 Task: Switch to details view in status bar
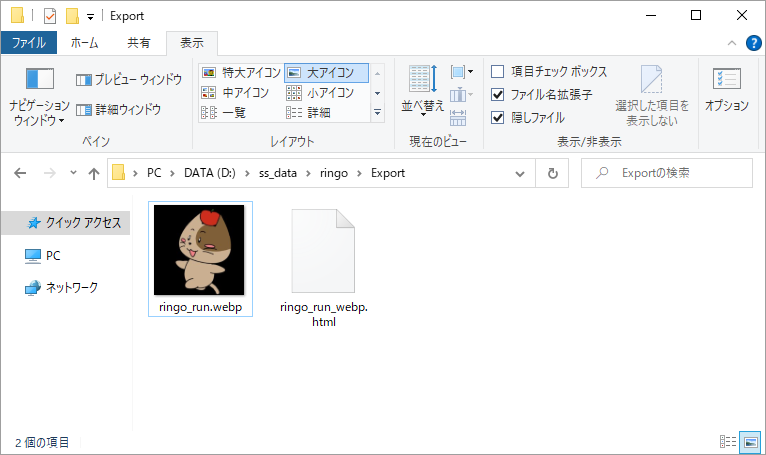coord(728,442)
